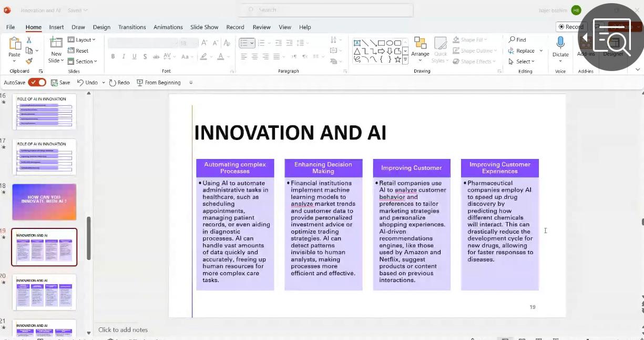Toggle Italic formatting
Image resolution: width=644 pixels, height=340 pixels.
[x=124, y=57]
